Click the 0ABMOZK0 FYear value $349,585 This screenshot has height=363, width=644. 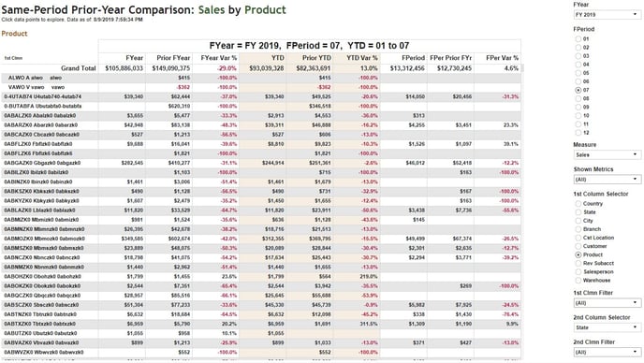[132, 239]
